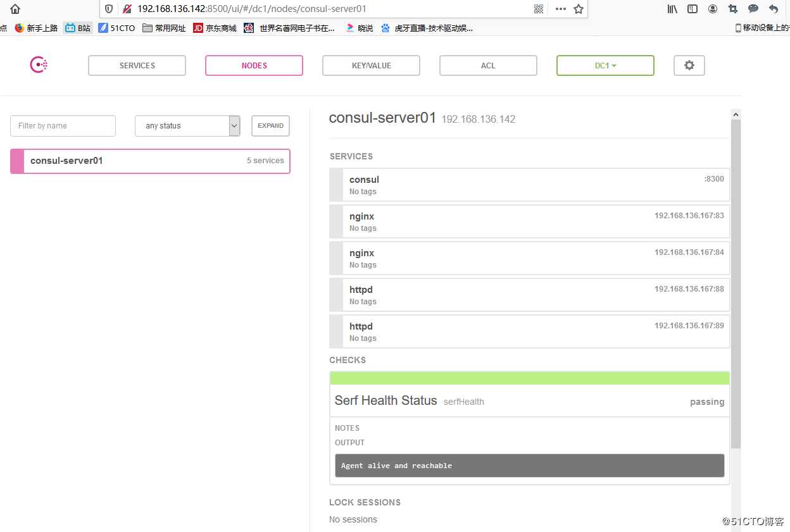Open the B站 bookmark
Image resolution: width=790 pixels, height=532 pixels.
coord(78,28)
